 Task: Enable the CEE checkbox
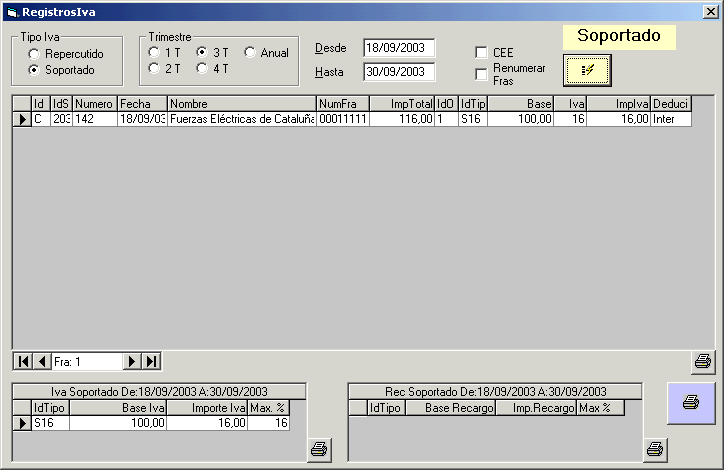(x=482, y=52)
